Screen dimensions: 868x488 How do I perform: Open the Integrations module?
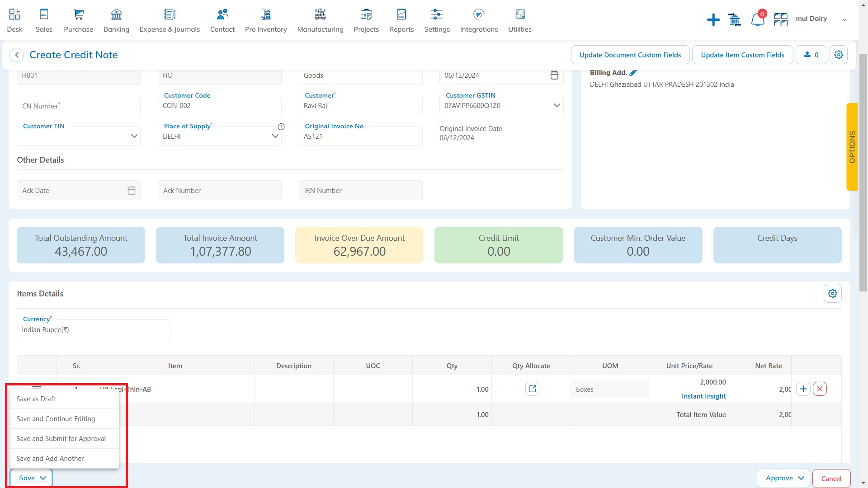(479, 20)
